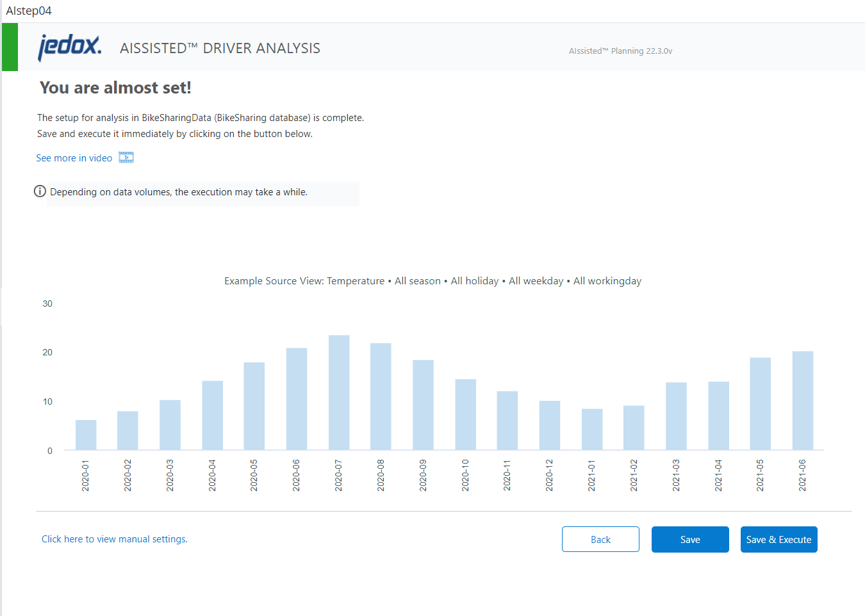
Task: Click the 2021-04 axis label
Action: (x=718, y=475)
